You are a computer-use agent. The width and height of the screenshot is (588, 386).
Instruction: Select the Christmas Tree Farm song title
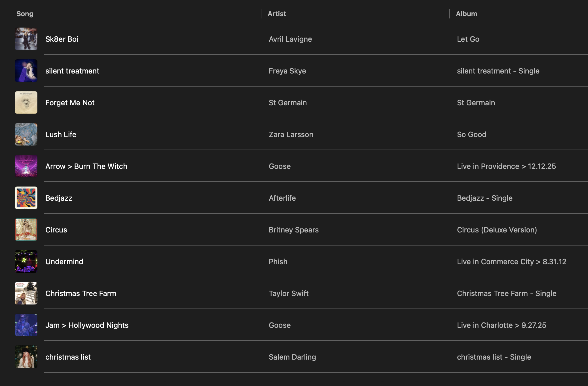(x=81, y=293)
